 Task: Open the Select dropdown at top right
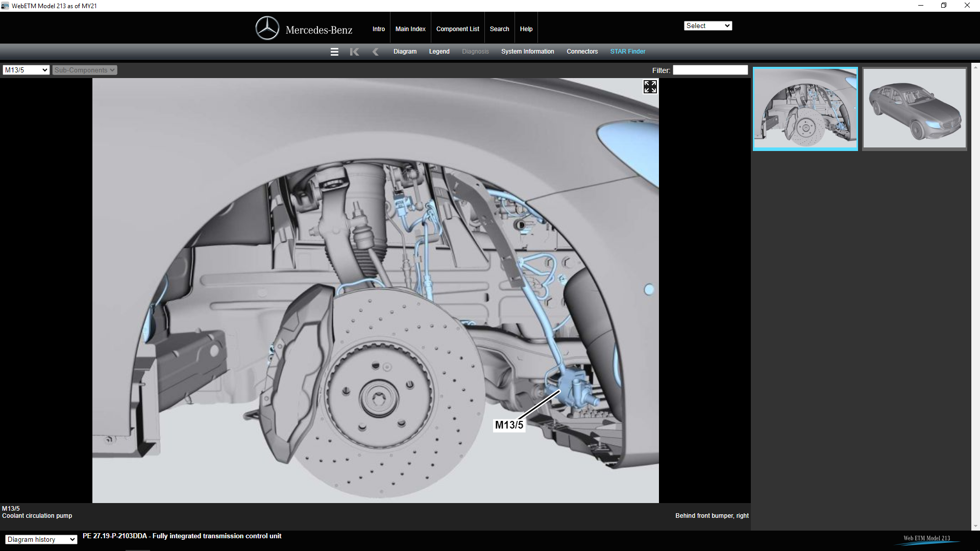[x=707, y=26]
